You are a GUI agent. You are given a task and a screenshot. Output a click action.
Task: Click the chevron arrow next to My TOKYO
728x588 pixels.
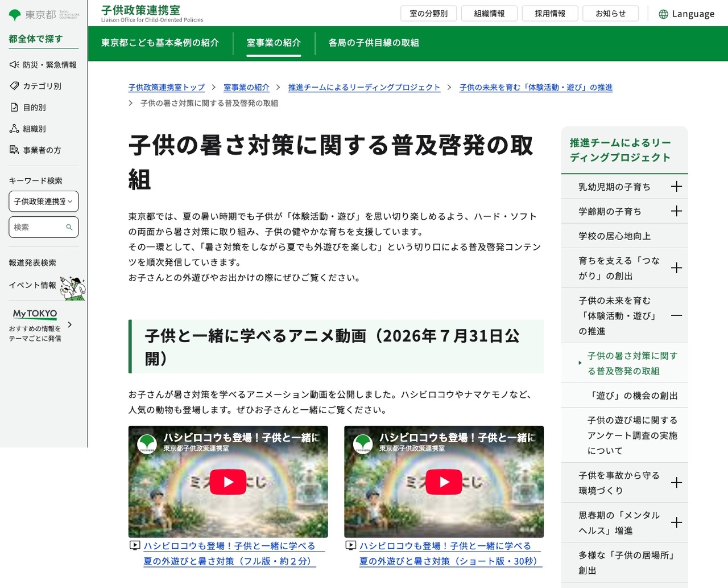point(70,324)
